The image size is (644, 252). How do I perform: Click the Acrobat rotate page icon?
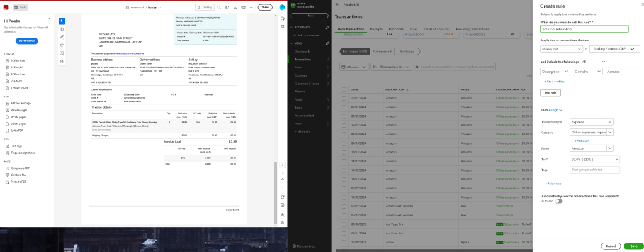tap(283, 197)
